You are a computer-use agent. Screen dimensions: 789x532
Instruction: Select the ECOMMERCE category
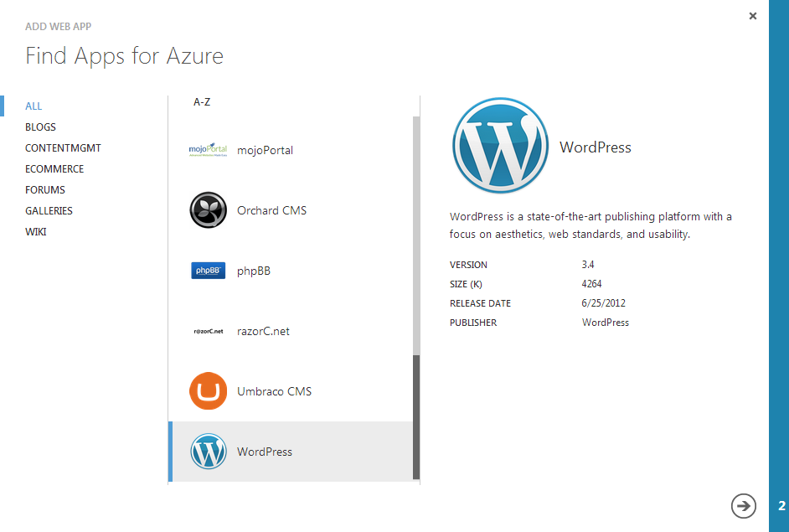click(54, 169)
